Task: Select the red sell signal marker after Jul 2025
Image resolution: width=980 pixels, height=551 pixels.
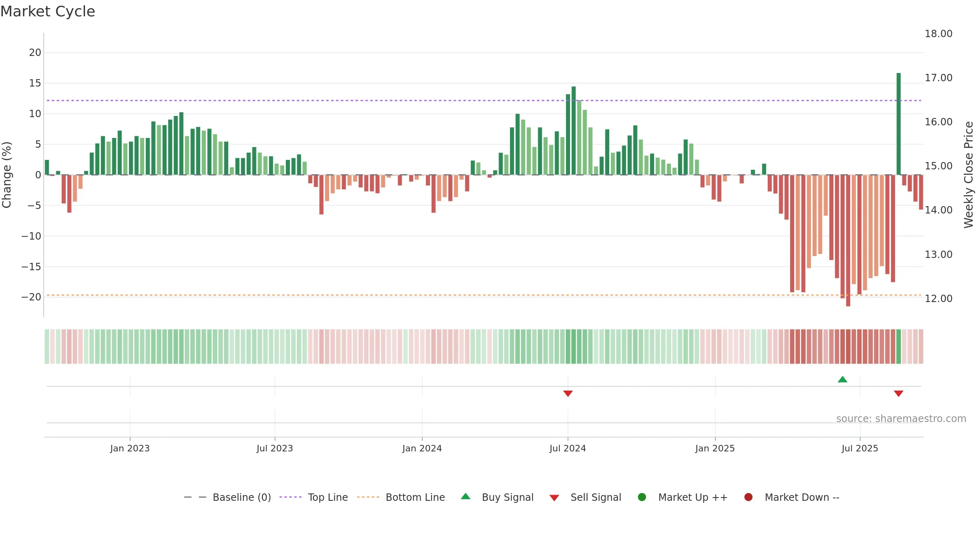Action: coord(898,393)
